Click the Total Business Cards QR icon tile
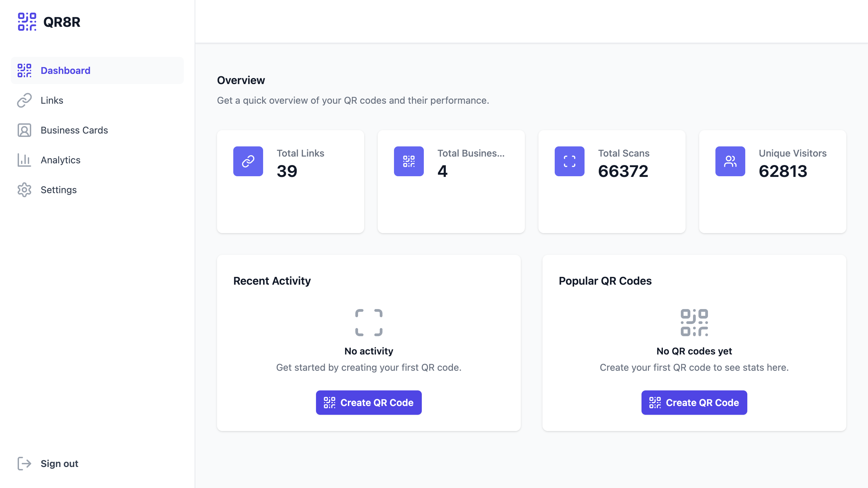Screen dimensions: 868x488 (x=409, y=161)
